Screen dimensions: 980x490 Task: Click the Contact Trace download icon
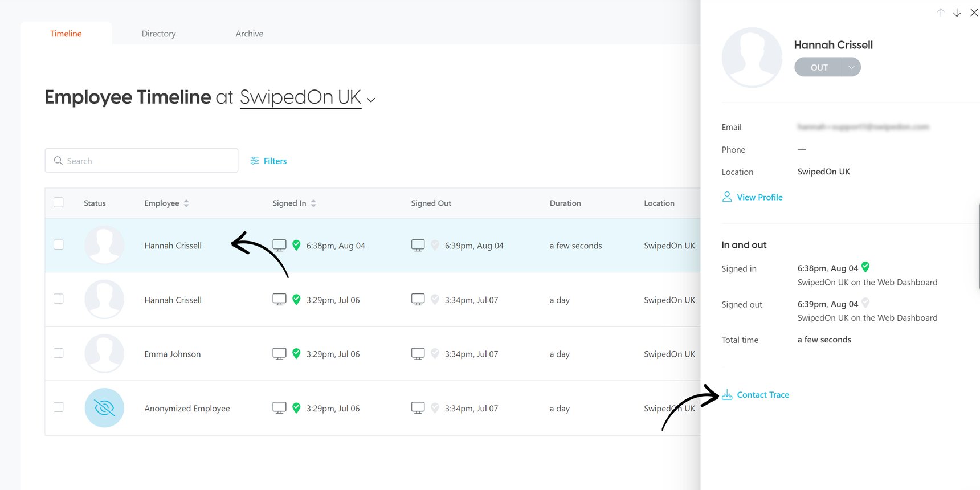pos(727,395)
